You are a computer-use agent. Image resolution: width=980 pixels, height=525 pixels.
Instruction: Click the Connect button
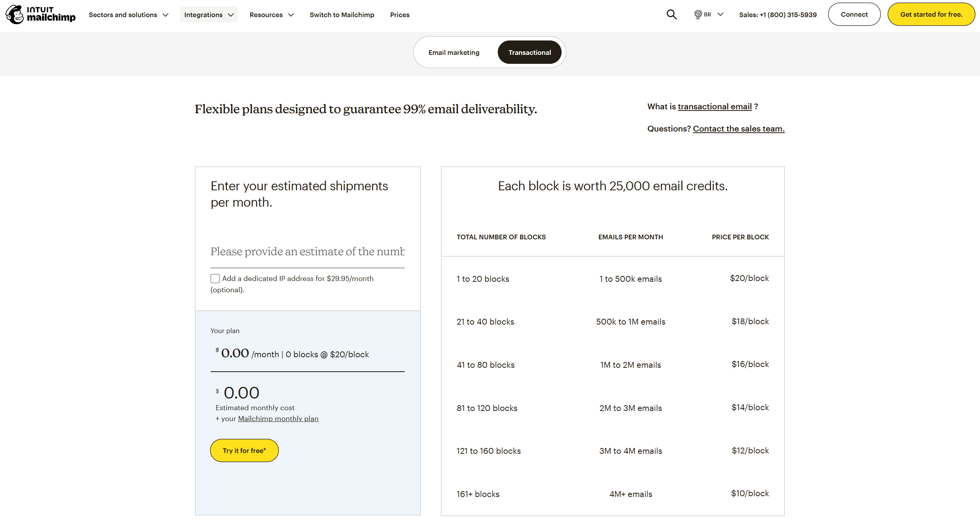[854, 14]
